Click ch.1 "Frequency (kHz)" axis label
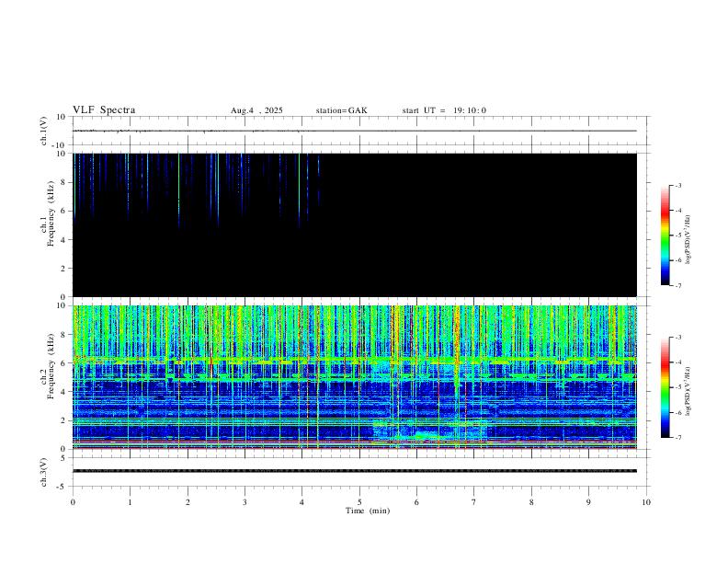This screenshot has width=728, height=563. 51,213
